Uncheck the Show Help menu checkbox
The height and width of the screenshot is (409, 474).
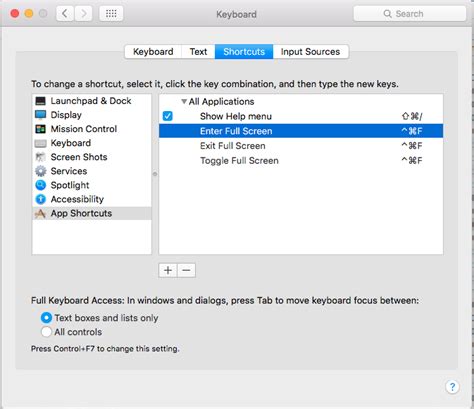click(167, 116)
